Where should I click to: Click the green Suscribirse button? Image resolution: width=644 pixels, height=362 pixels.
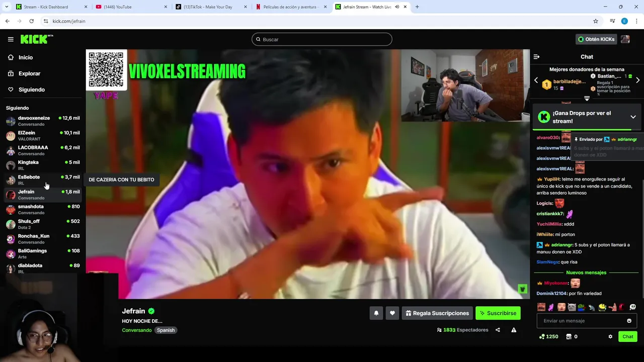498,313
